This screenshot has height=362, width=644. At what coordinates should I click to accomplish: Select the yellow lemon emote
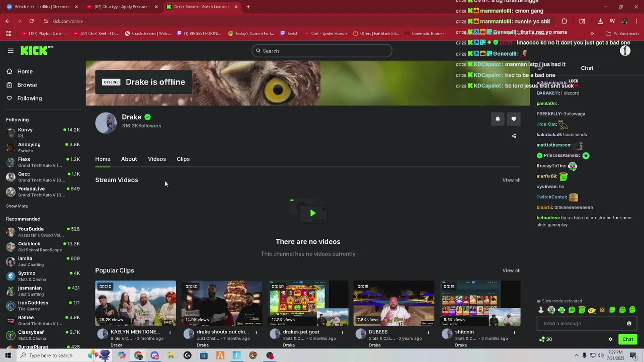[592, 310]
